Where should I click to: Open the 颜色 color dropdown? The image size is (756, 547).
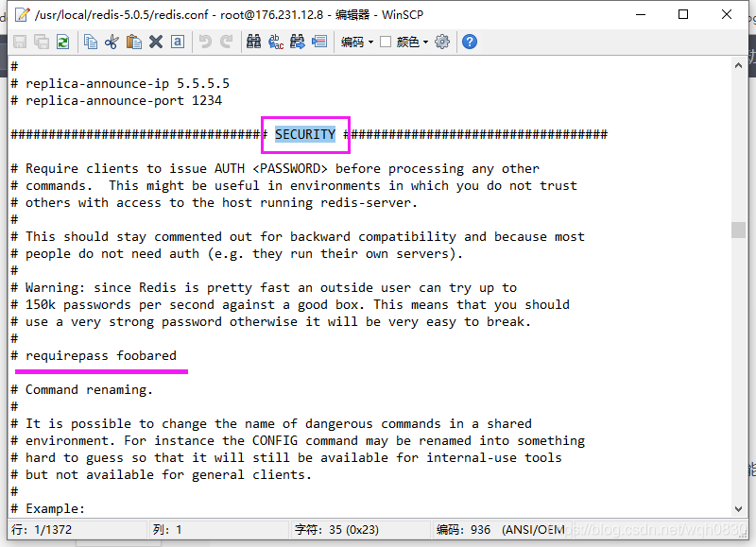coord(412,42)
